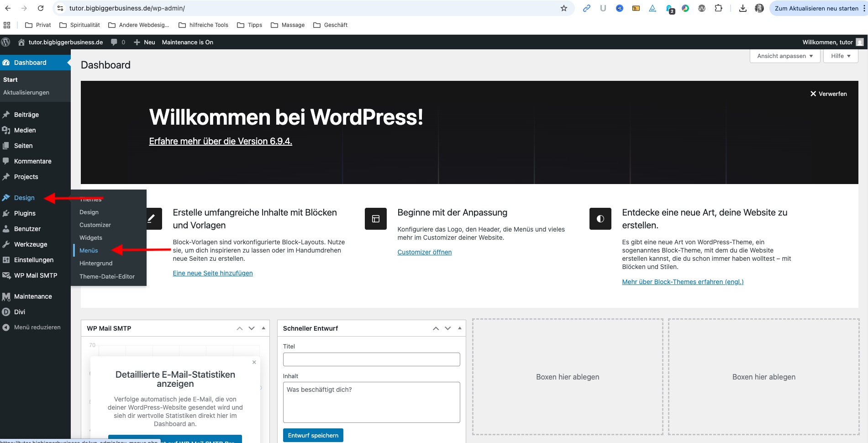The width and height of the screenshot is (868, 443).
Task: Click the sidebar WP Mail SMTP envelope icon
Action: [6, 275]
